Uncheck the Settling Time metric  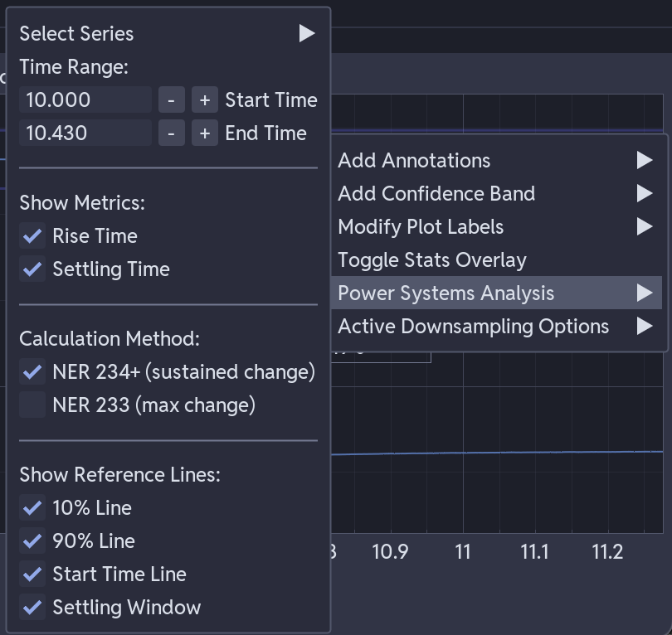pyautogui.click(x=32, y=269)
